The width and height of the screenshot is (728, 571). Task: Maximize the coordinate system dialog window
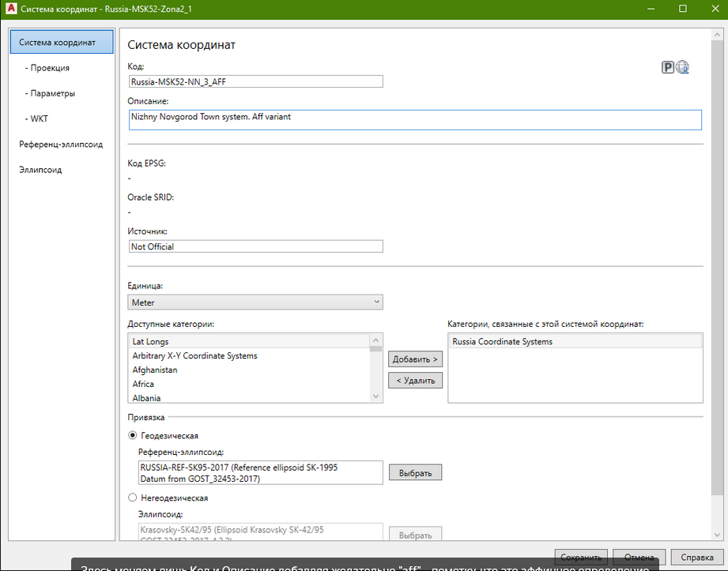click(x=682, y=9)
